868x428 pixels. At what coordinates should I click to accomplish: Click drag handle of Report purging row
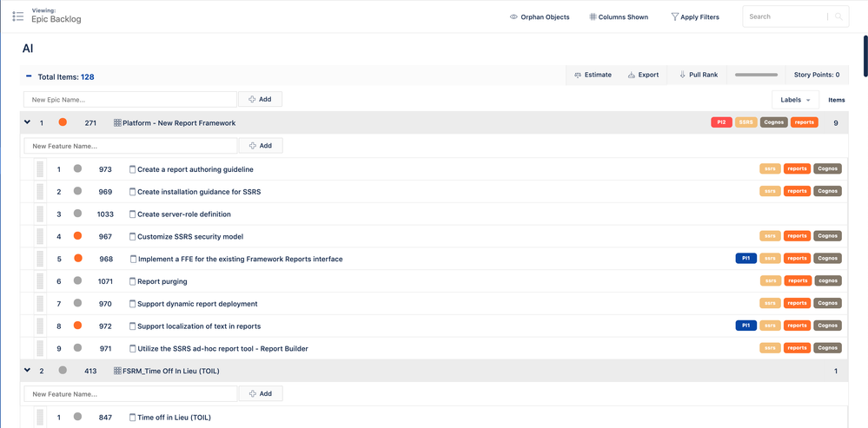(40, 281)
